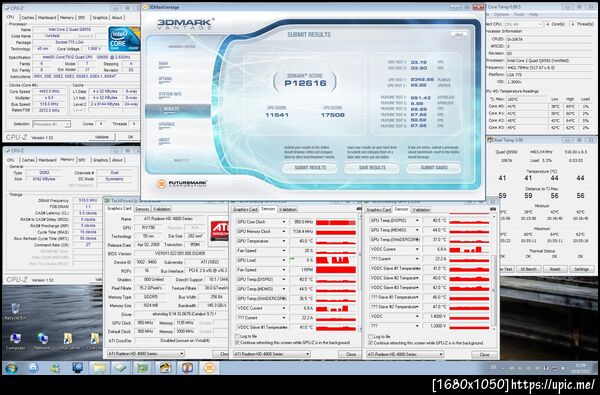Open the Windows Start orb
The width and height of the screenshot is (600, 395).
tap(11, 368)
